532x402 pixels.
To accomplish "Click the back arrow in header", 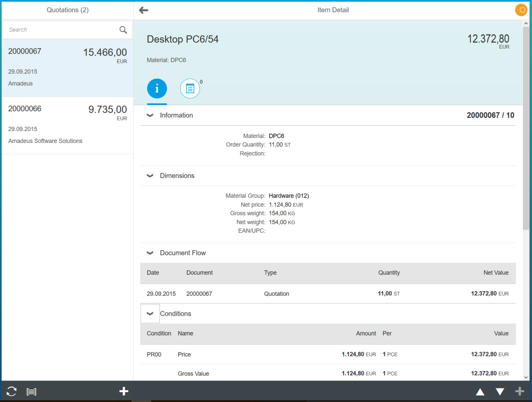I will tap(144, 10).
